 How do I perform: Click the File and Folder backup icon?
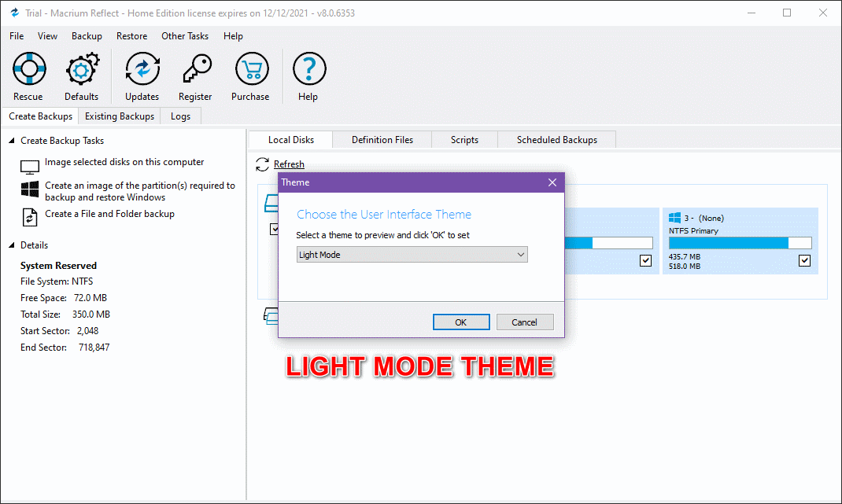[30, 217]
